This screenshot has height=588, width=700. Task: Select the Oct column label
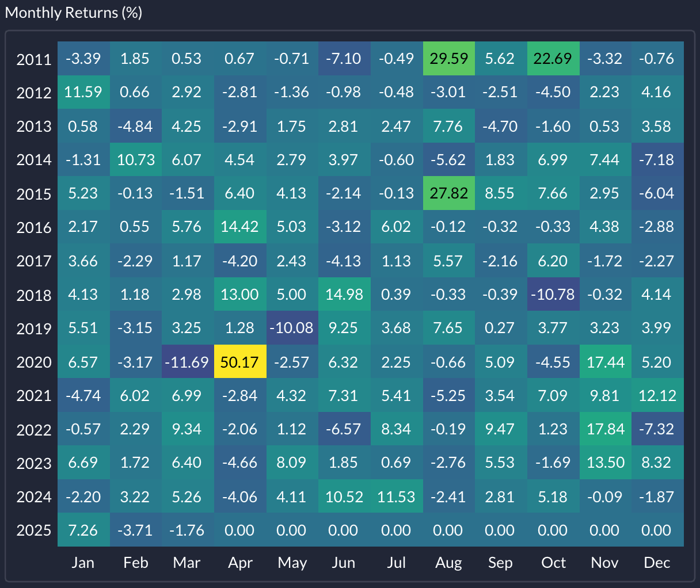tap(553, 563)
